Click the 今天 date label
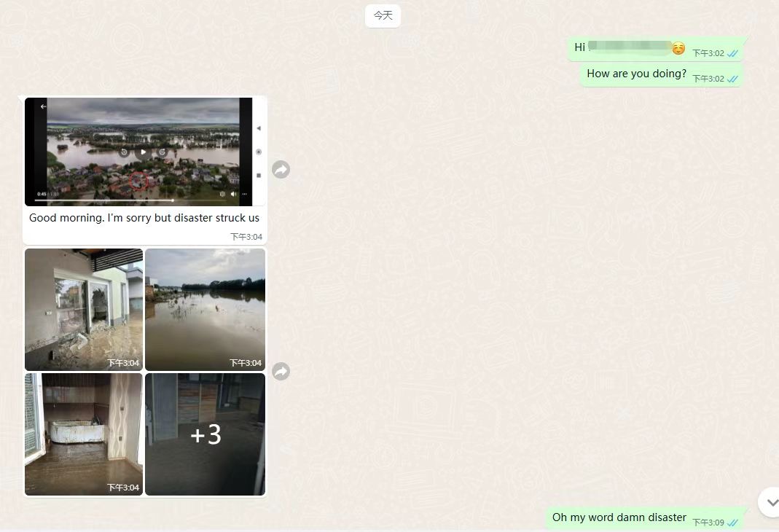The image size is (779, 532). pos(383,16)
